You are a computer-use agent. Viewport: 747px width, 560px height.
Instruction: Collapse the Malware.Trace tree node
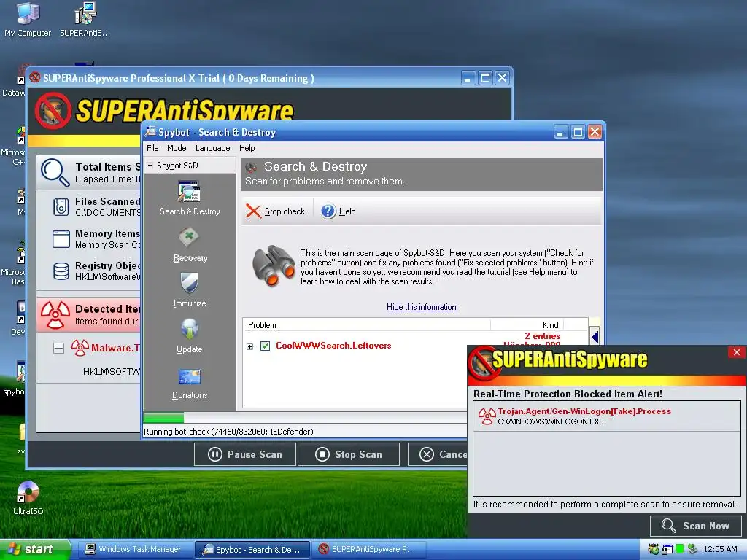point(58,348)
